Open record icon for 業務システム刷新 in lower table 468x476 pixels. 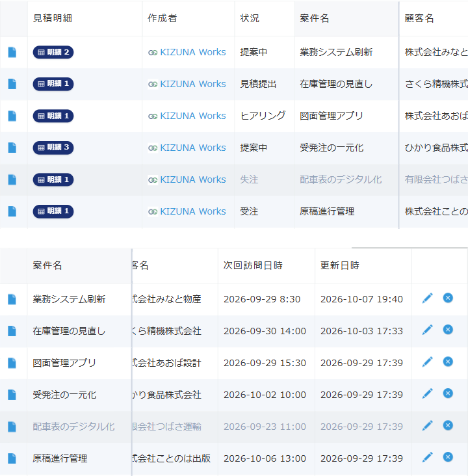pyautogui.click(x=12, y=299)
